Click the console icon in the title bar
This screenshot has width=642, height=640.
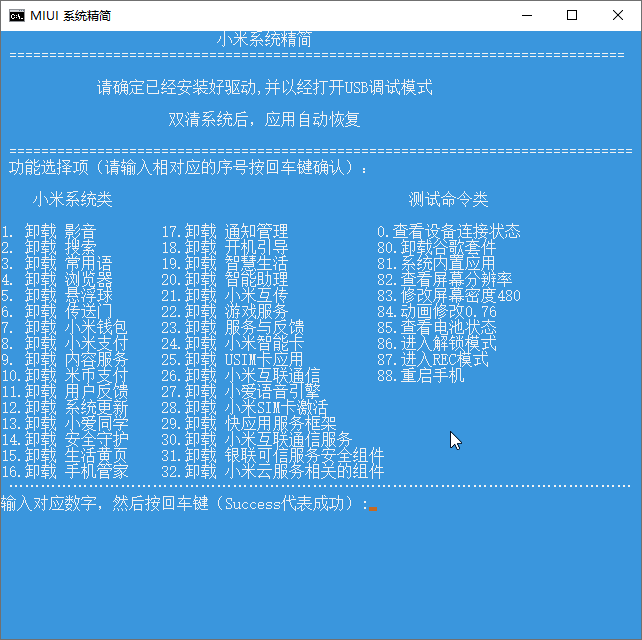17,15
